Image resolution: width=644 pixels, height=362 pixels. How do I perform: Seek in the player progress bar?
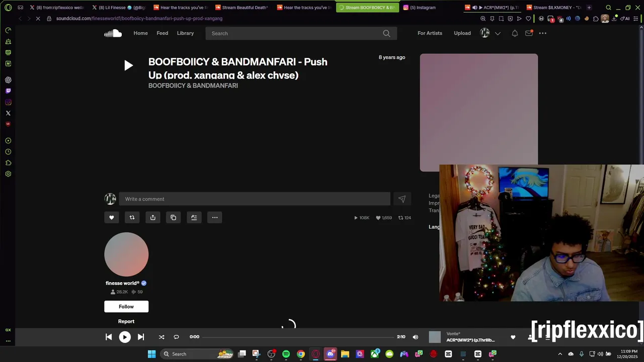(298, 337)
